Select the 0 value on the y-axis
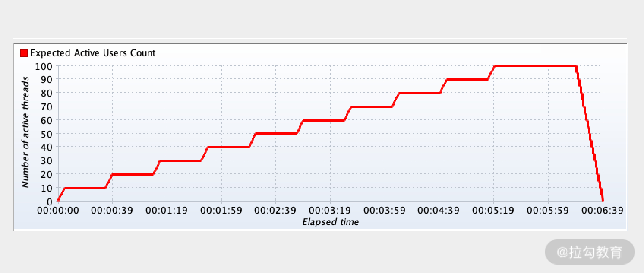This screenshot has height=273, width=644. (49, 202)
